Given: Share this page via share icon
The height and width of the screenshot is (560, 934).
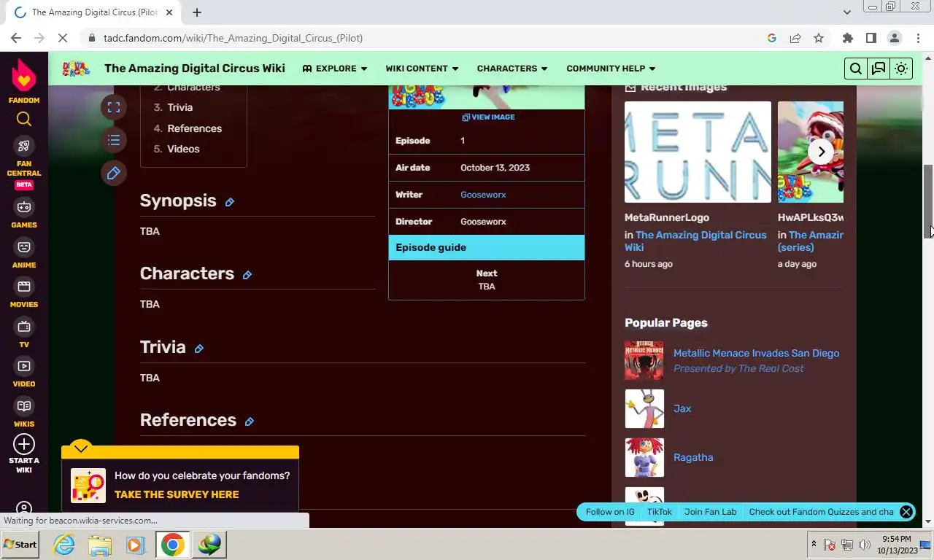Looking at the screenshot, I should [795, 38].
